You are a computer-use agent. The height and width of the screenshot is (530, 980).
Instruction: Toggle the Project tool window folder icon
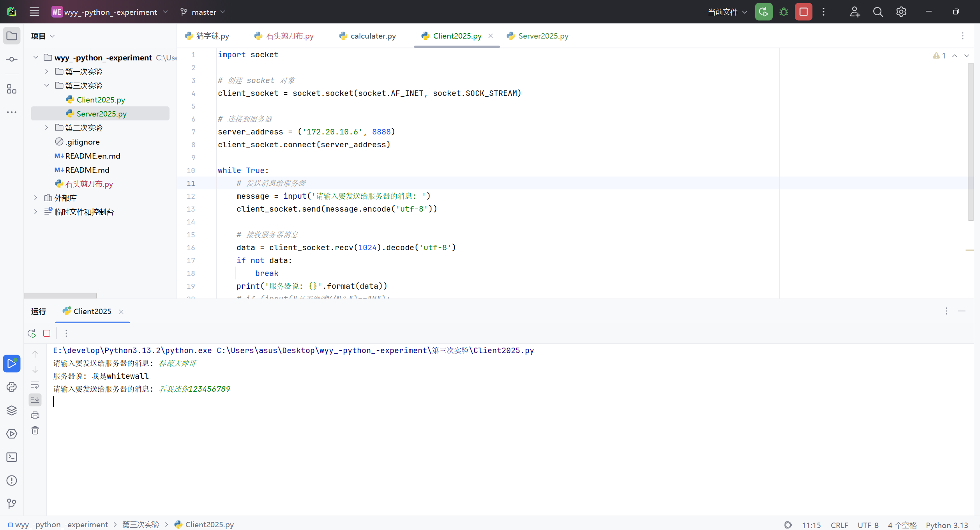pyautogui.click(x=12, y=36)
